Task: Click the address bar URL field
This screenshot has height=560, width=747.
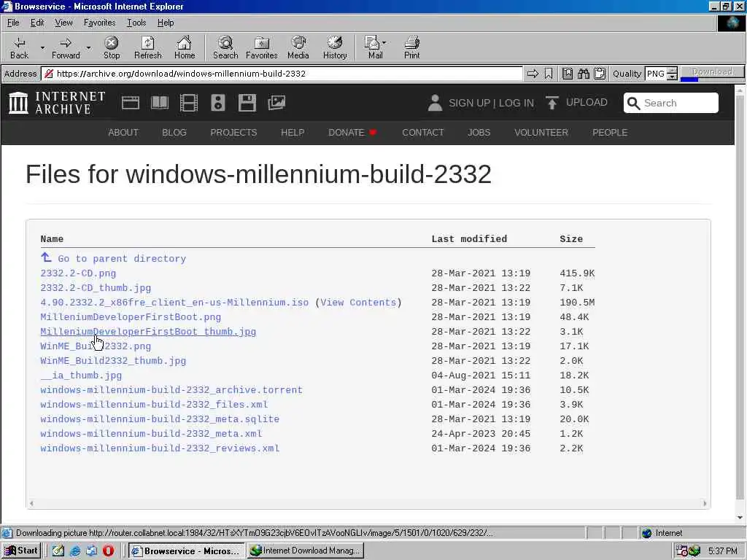Action: 282,74
